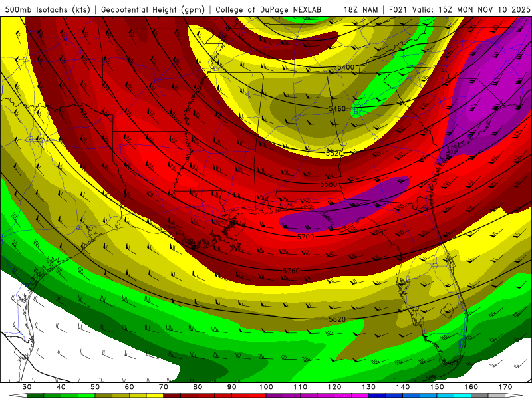This screenshot has height=399, width=532.
Task: Click the '18Z NAM' model run label
Action: 361,9
